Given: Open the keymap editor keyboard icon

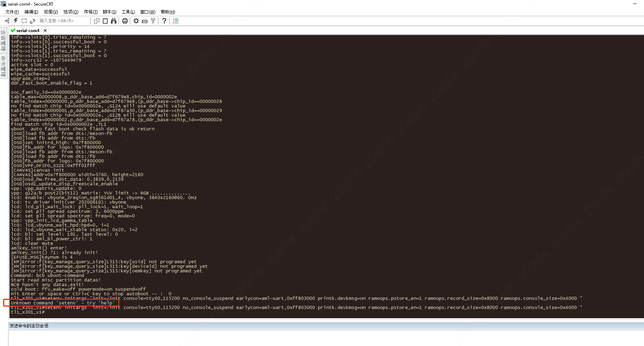Looking at the screenshot, I should pyautogui.click(x=145, y=20).
